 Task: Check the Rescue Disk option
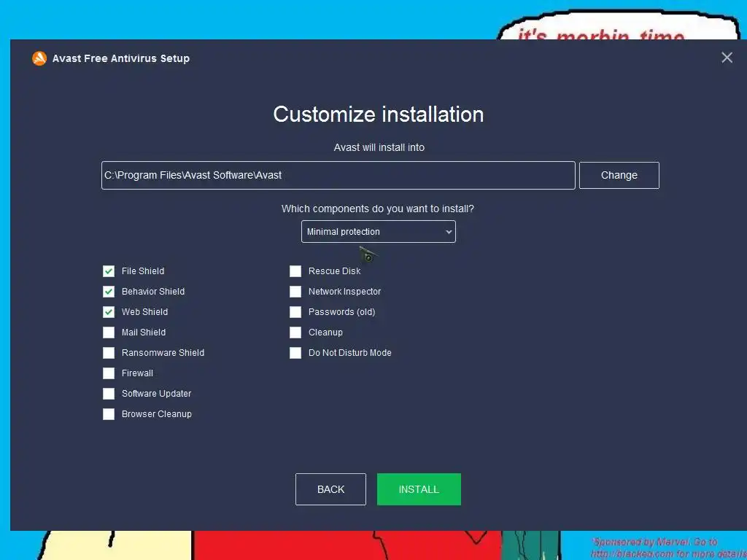(x=295, y=271)
